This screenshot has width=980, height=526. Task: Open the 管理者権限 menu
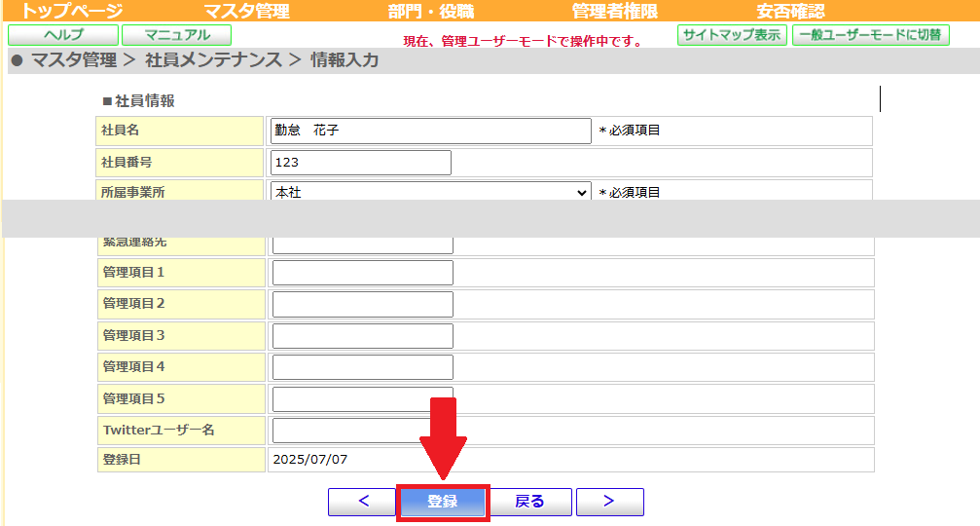614,12
